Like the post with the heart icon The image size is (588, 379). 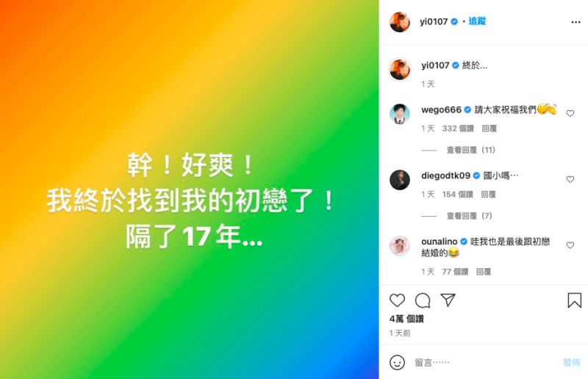397,300
